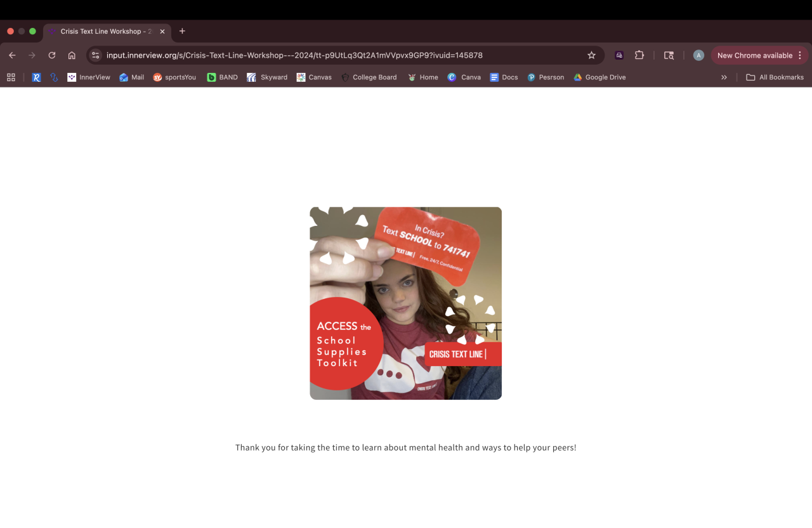Select the Crisis Text Line Workshop tab

point(106,31)
